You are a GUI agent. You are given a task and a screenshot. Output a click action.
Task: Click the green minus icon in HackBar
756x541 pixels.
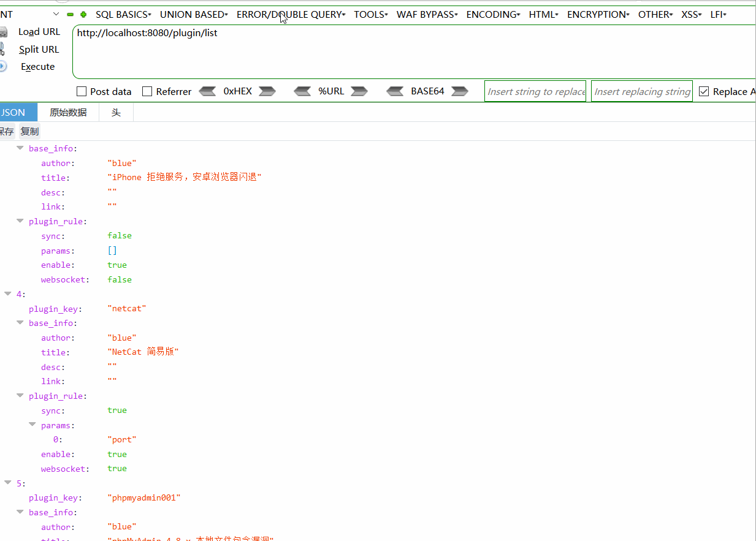[x=71, y=14]
